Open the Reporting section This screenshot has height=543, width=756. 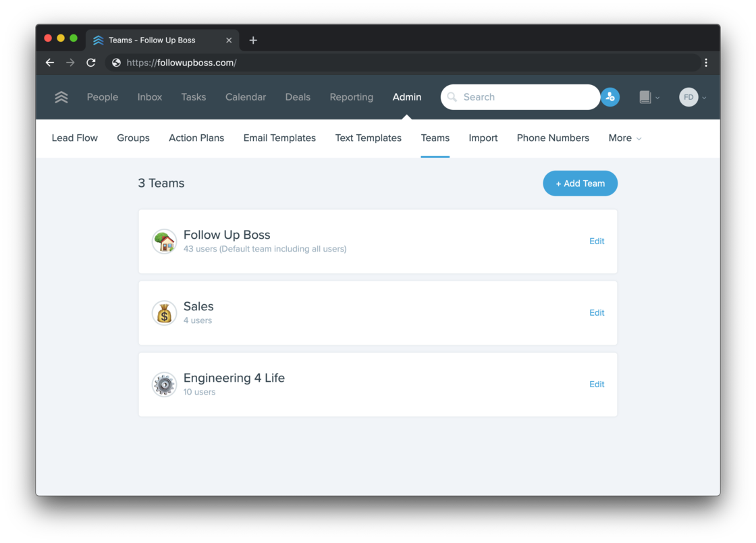click(x=352, y=97)
